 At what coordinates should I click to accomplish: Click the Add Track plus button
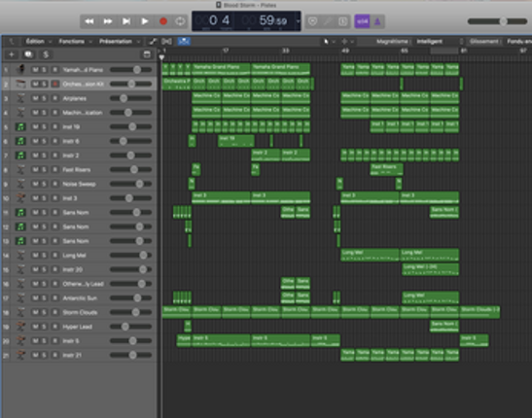(x=12, y=54)
